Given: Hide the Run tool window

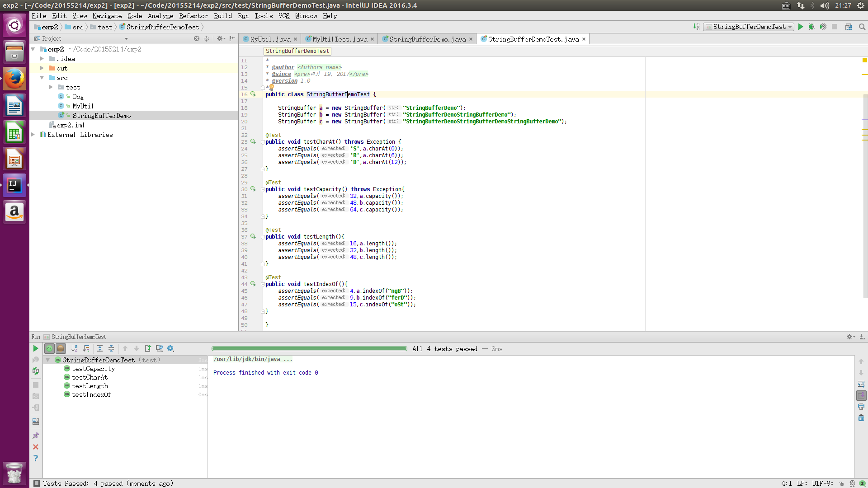Looking at the screenshot, I should (x=862, y=337).
